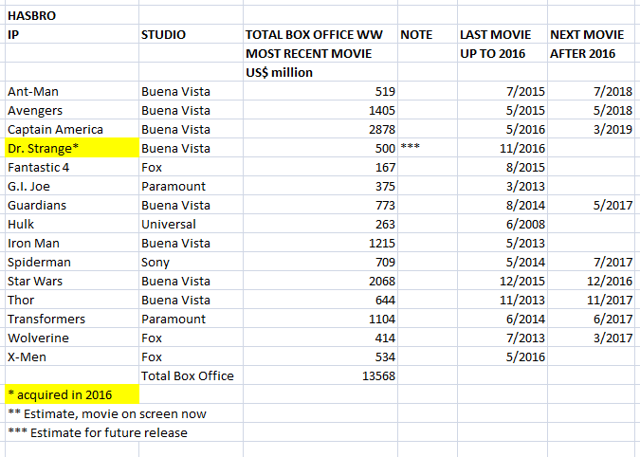This screenshot has width=640, height=457.
Task: Click Ant-Man's box office value 519
Action: tap(320, 91)
